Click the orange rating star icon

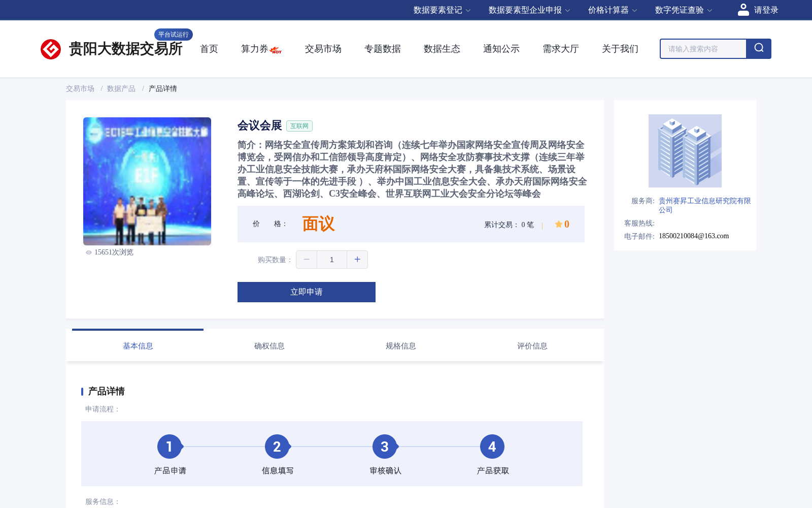[x=558, y=224]
